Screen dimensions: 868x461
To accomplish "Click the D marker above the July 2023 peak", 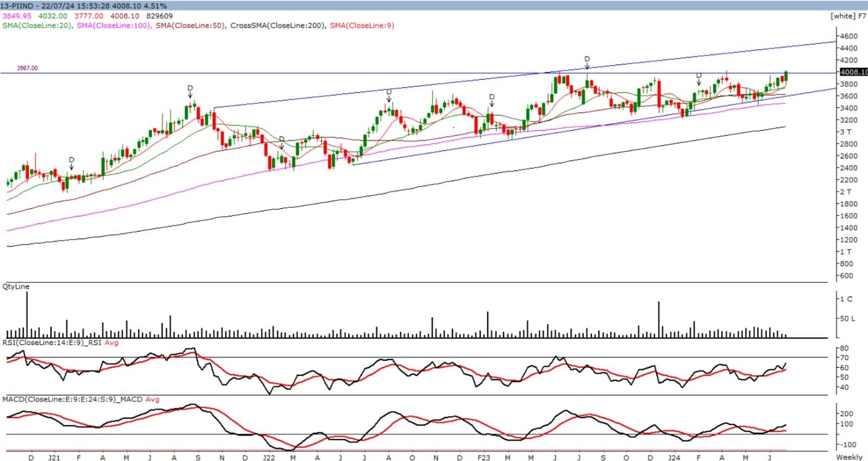I will pyautogui.click(x=586, y=59).
